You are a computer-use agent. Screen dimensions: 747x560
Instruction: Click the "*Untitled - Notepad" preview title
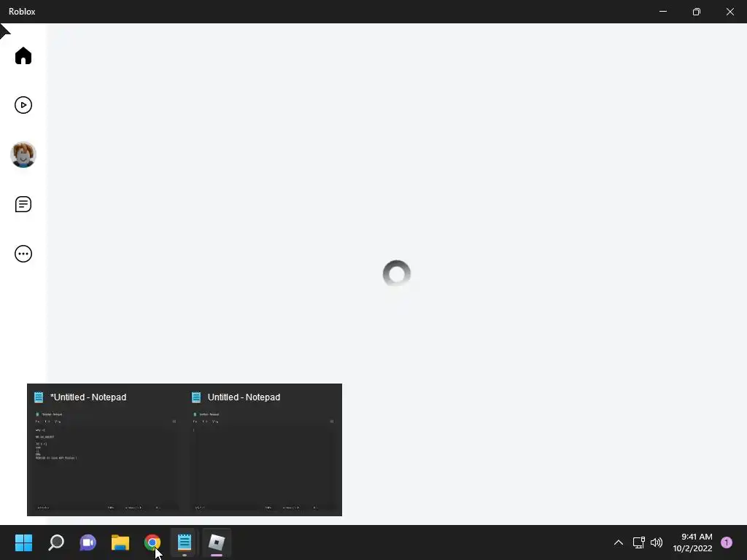click(88, 397)
